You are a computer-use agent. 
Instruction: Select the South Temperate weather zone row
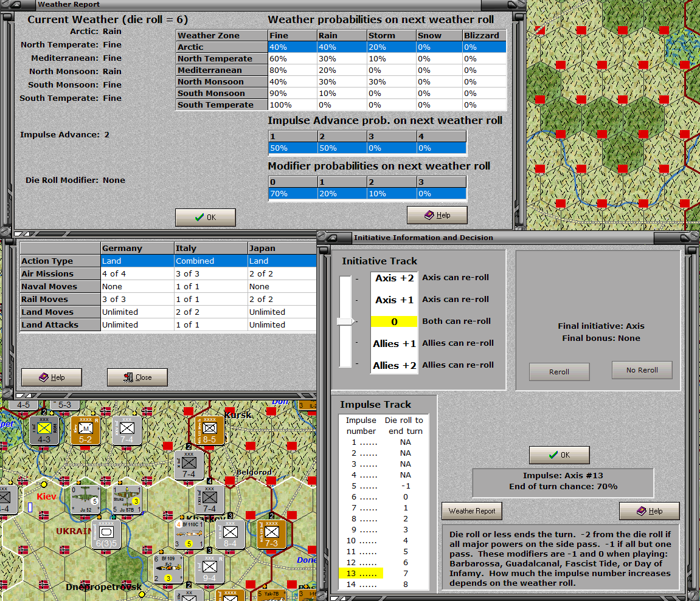click(x=341, y=105)
